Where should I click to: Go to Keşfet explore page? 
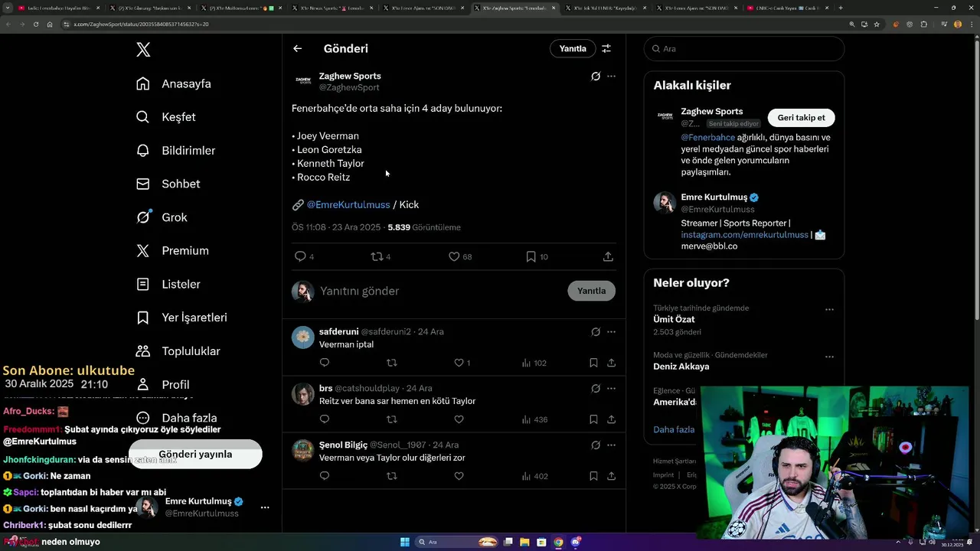166,117
